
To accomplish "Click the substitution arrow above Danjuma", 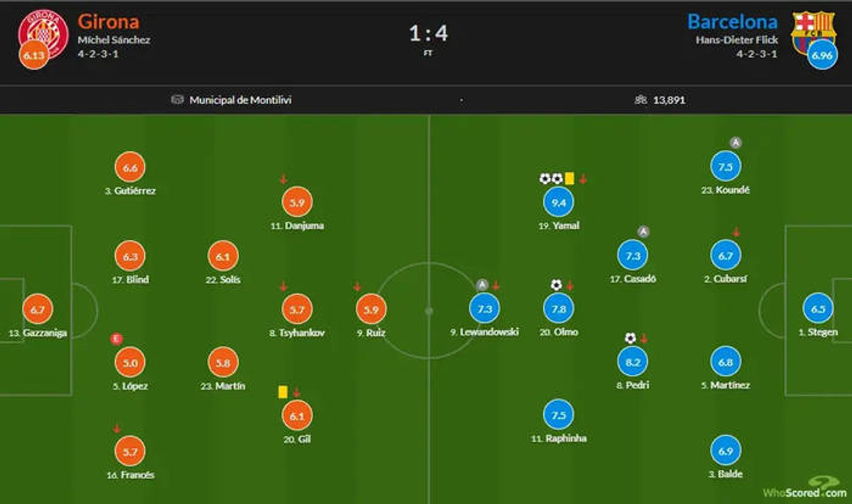I will coord(283,179).
